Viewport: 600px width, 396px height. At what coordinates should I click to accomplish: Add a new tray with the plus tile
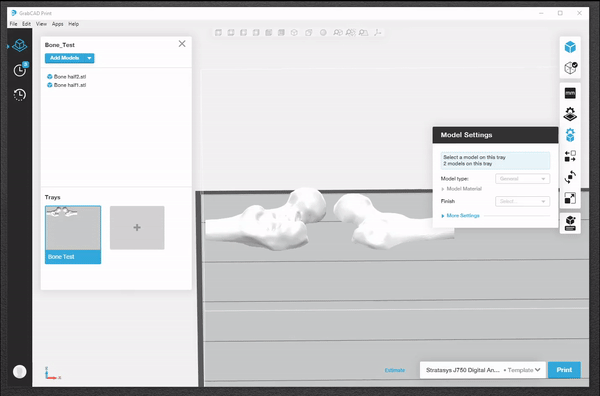pos(137,228)
